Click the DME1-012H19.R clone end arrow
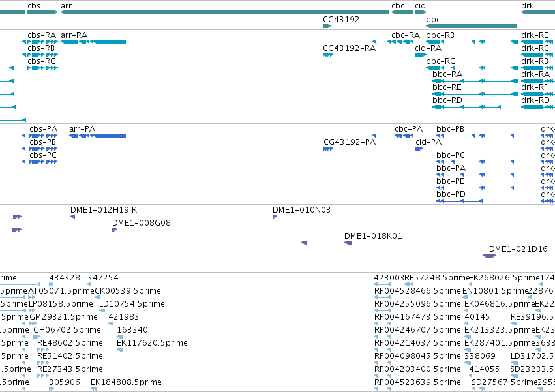 pos(72,217)
